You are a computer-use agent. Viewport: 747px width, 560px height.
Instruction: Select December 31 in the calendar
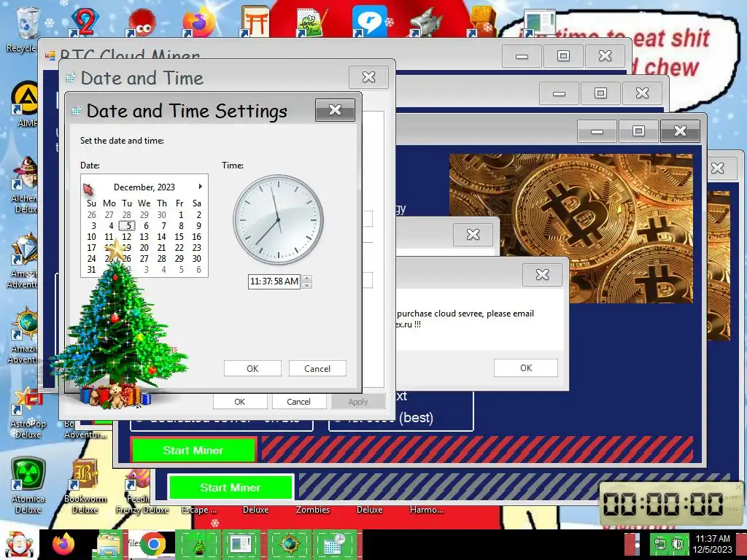coord(91,270)
